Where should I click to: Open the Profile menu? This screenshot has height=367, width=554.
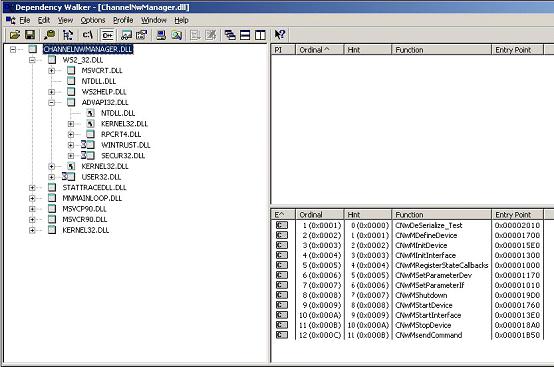click(123, 20)
